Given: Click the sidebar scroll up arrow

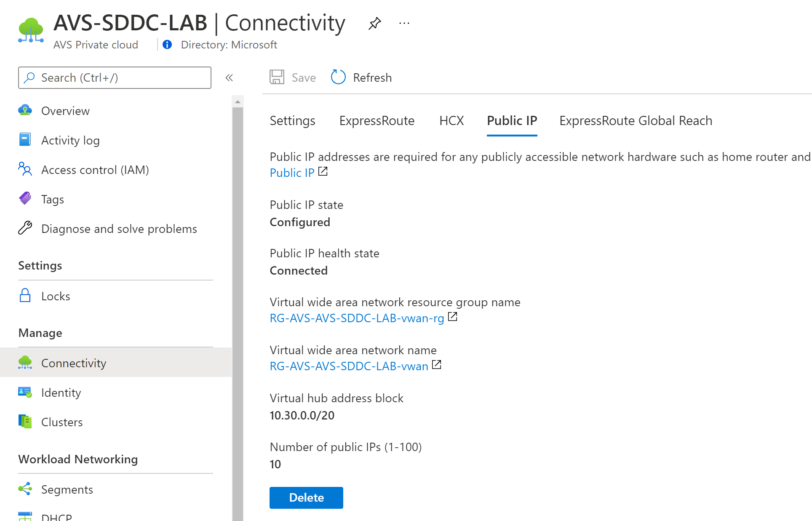Looking at the screenshot, I should (238, 102).
